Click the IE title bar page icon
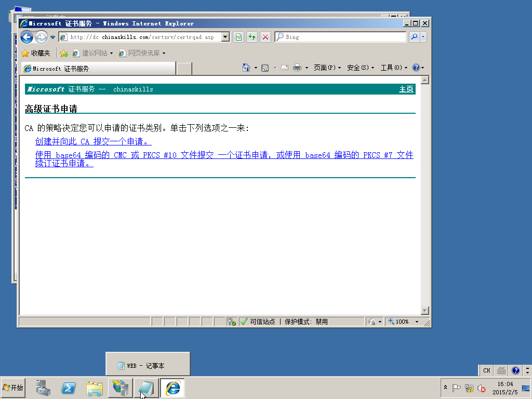 pyautogui.click(x=24, y=23)
